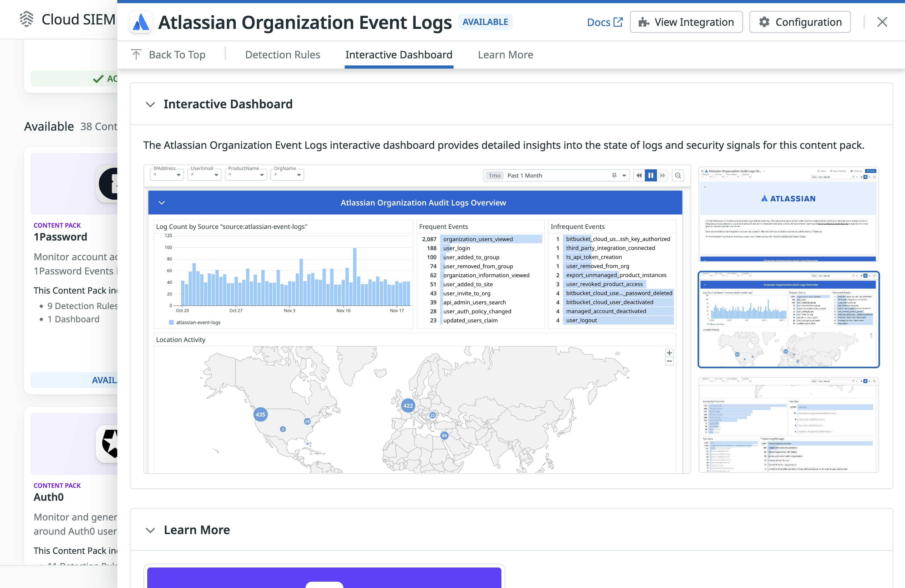Zoom out on the Location Activity map
905x588 pixels.
669,361
